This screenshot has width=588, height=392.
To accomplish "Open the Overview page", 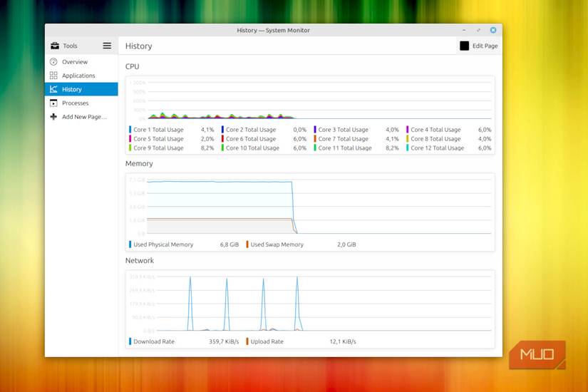I will click(x=81, y=62).
